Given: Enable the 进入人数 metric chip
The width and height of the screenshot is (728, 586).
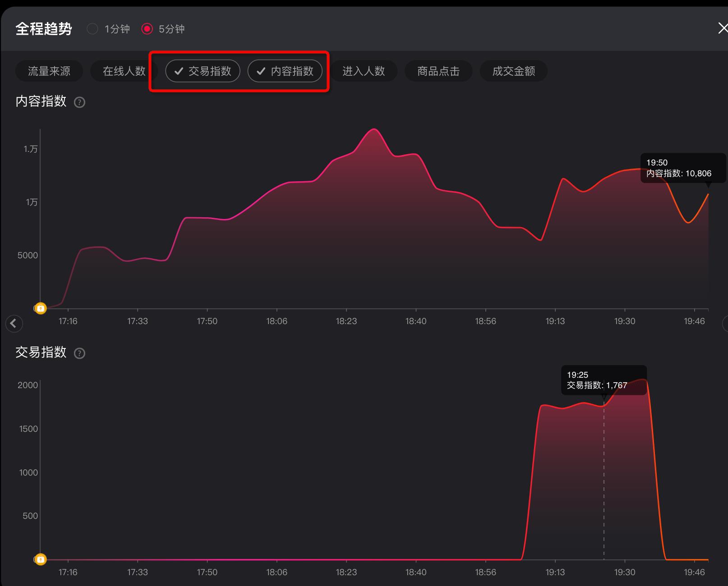Looking at the screenshot, I should tap(364, 71).
